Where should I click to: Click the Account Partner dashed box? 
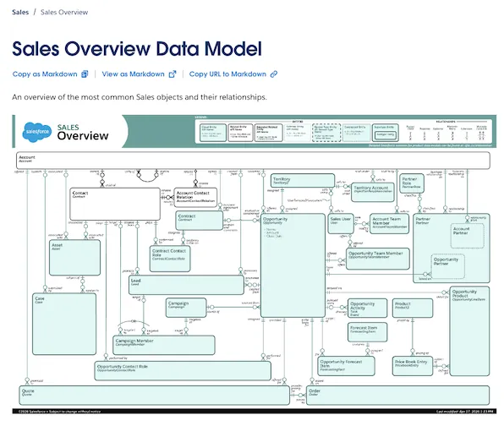click(x=468, y=236)
